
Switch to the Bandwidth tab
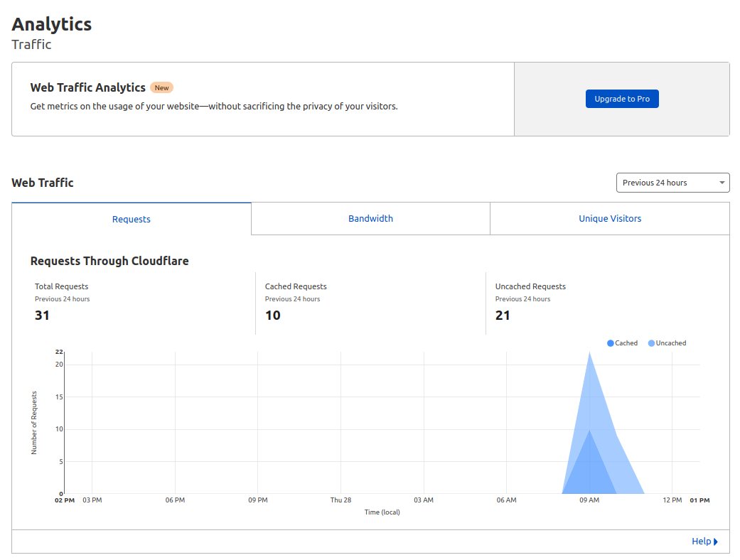(x=370, y=219)
